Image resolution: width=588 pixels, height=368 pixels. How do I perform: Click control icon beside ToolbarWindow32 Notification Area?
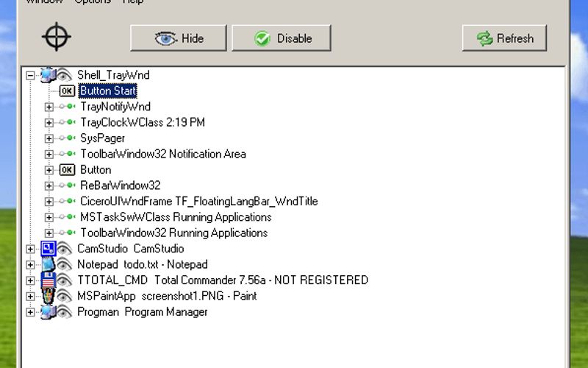pyautogui.click(x=67, y=154)
